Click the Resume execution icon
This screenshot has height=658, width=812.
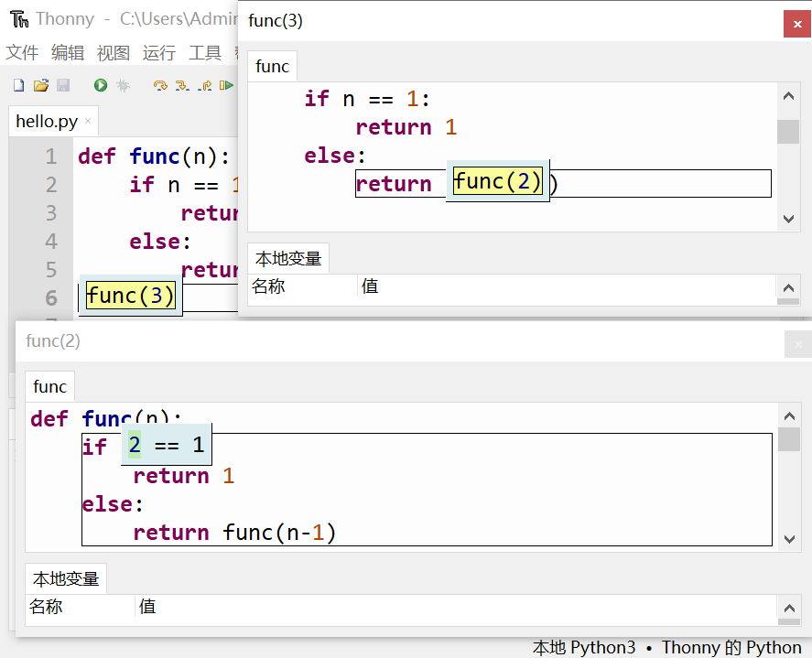tap(226, 85)
